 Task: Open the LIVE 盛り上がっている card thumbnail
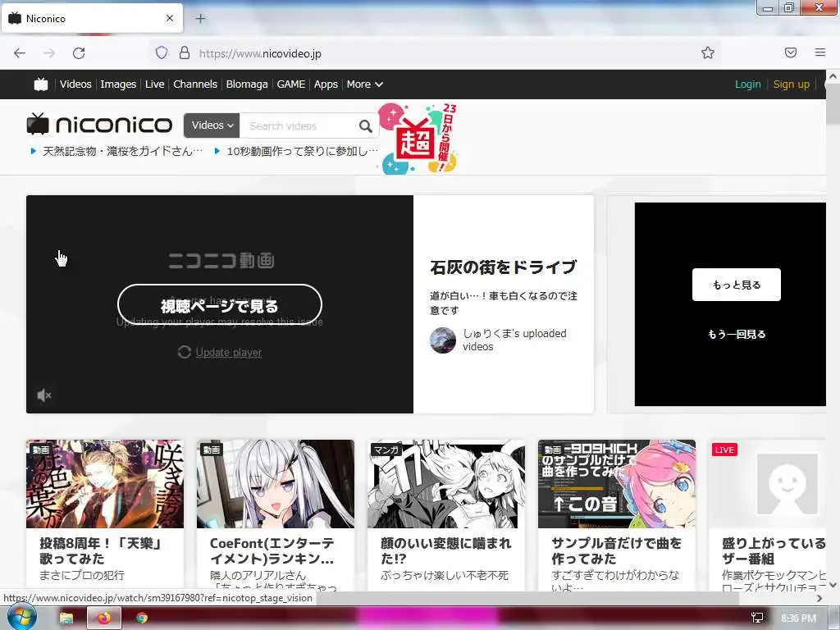[767, 484]
